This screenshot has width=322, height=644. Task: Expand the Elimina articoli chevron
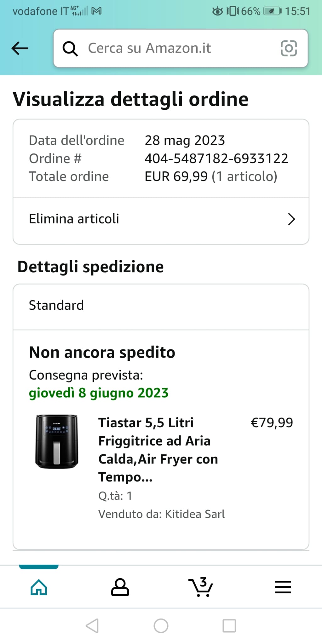click(291, 219)
